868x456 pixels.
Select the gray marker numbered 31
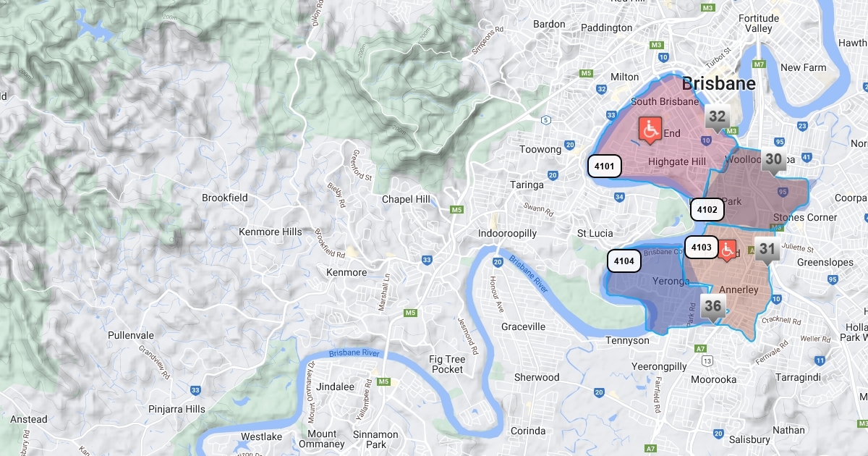(x=767, y=253)
